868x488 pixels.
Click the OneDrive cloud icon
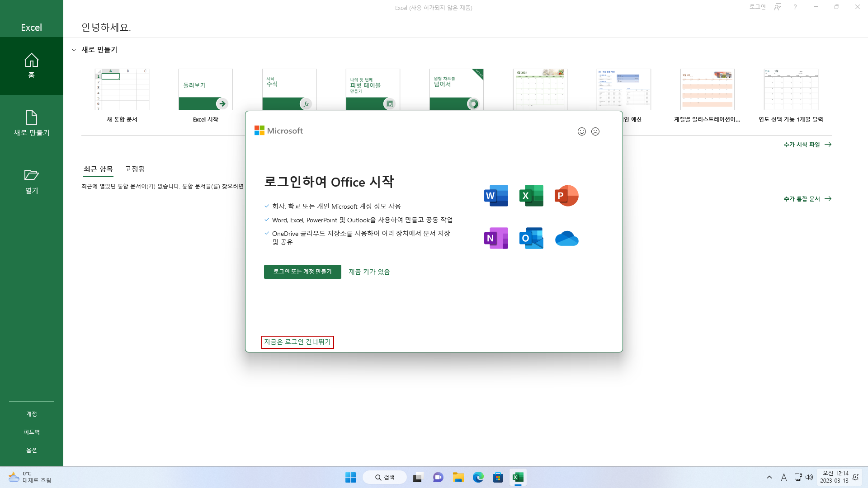(x=566, y=238)
